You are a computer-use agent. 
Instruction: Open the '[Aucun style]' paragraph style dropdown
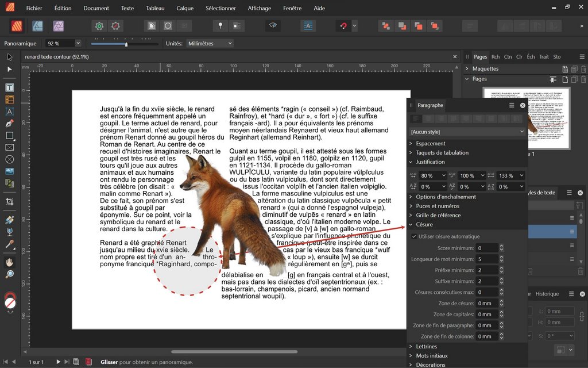467,132
